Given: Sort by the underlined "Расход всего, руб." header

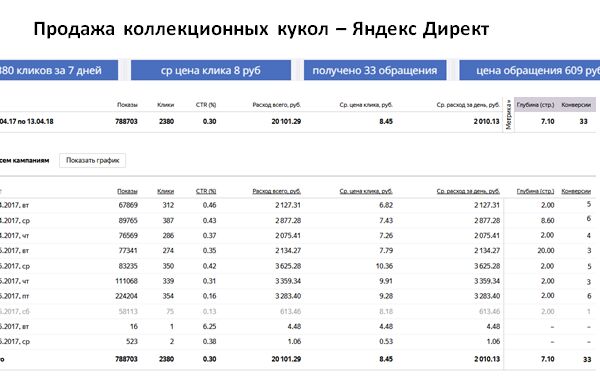Looking at the screenshot, I should [x=276, y=191].
